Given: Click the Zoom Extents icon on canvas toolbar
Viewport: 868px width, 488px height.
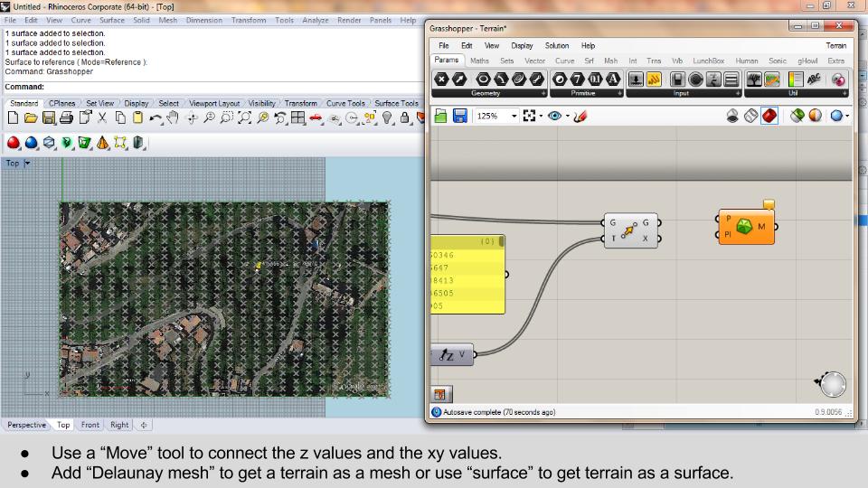Looking at the screenshot, I should tap(529, 117).
